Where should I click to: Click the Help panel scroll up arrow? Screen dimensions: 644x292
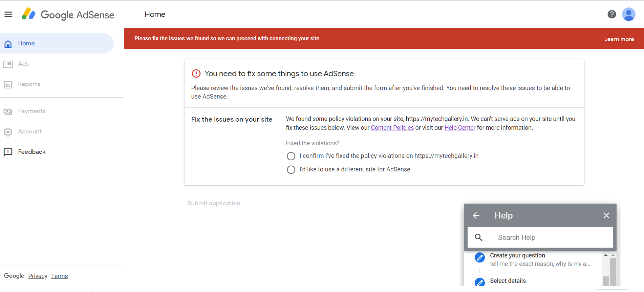[606, 255]
